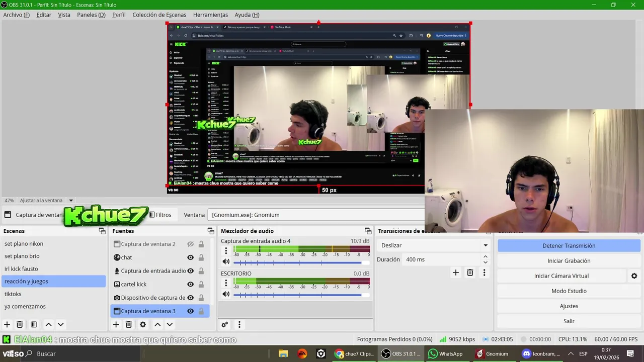Open Ayuda menu

(247, 15)
